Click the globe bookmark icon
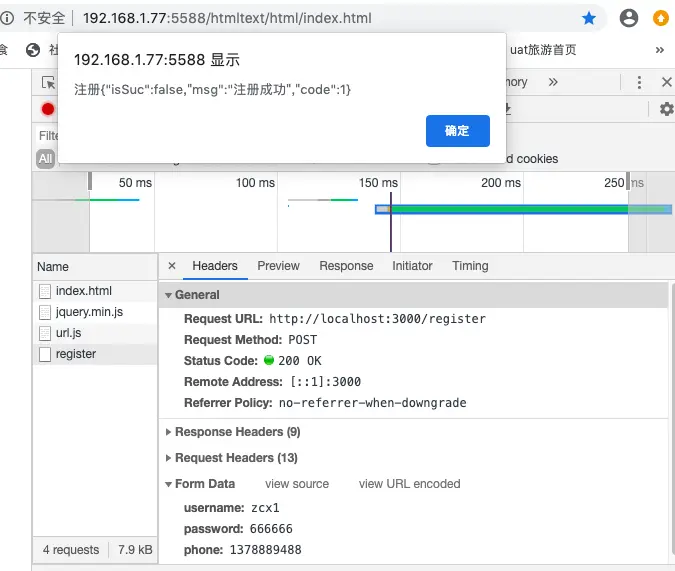 pos(33,50)
